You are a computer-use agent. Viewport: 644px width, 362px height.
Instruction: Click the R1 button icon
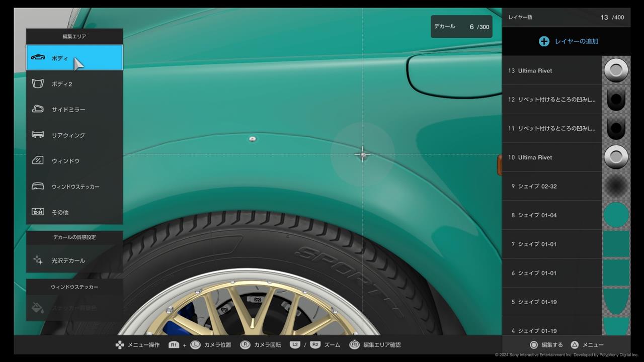click(x=174, y=345)
